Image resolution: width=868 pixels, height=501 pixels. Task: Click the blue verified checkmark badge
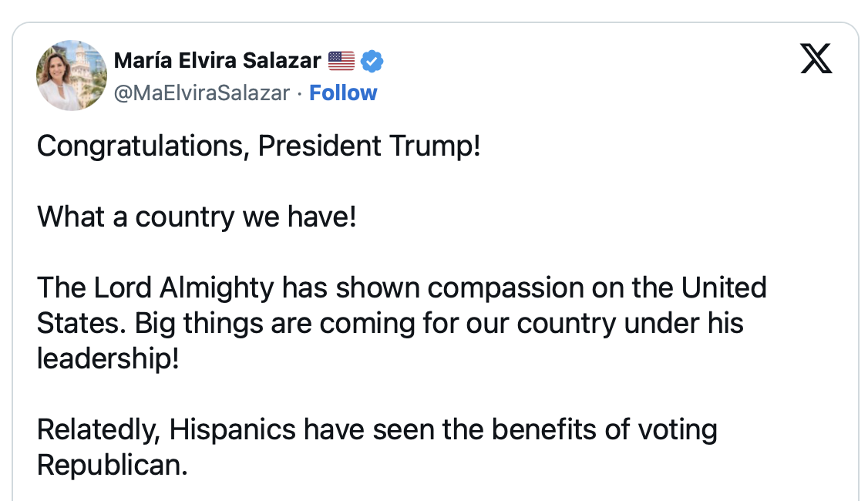click(372, 60)
